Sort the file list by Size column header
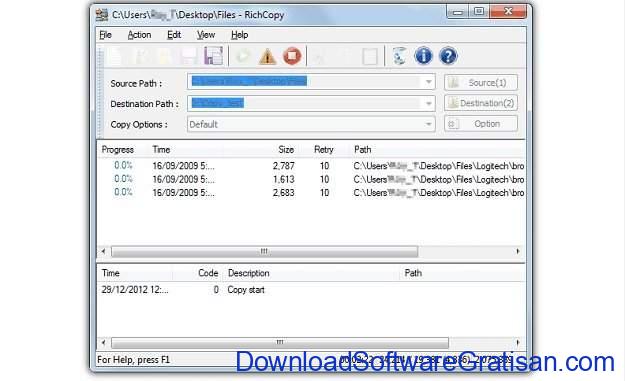Image resolution: width=625 pixels, height=381 pixels. 286,150
